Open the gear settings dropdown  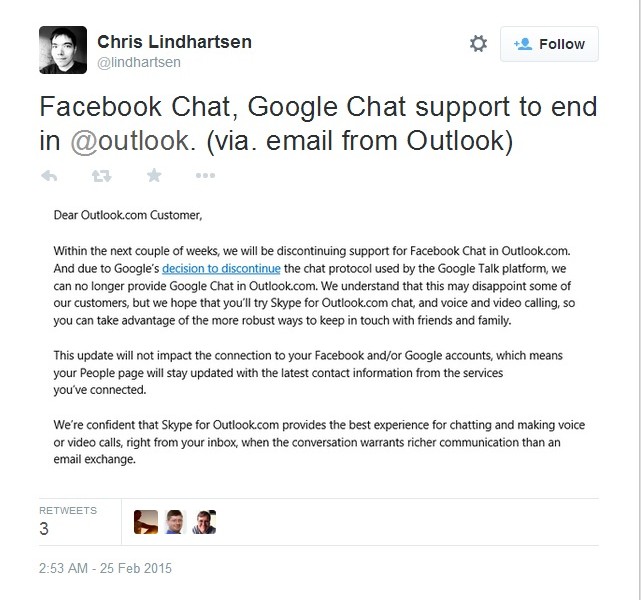pyautogui.click(x=479, y=44)
